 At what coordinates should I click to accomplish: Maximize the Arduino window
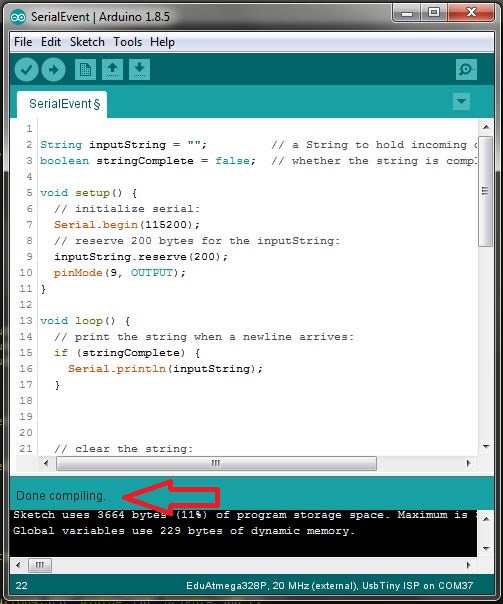click(434, 13)
